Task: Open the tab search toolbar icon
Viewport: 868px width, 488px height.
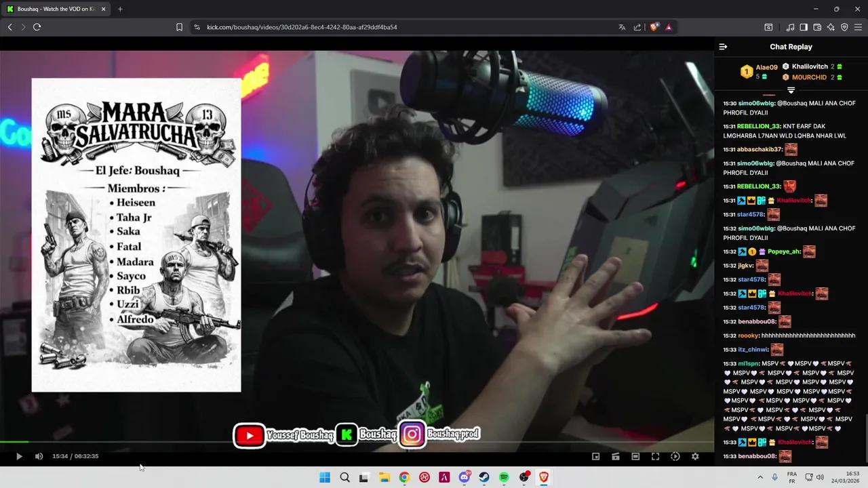Action: 768,27
